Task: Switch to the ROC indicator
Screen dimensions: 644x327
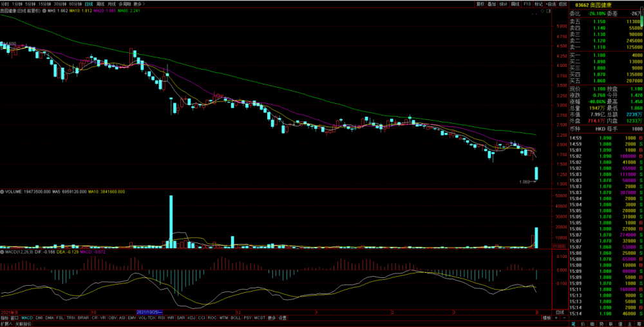Action: pos(213,318)
